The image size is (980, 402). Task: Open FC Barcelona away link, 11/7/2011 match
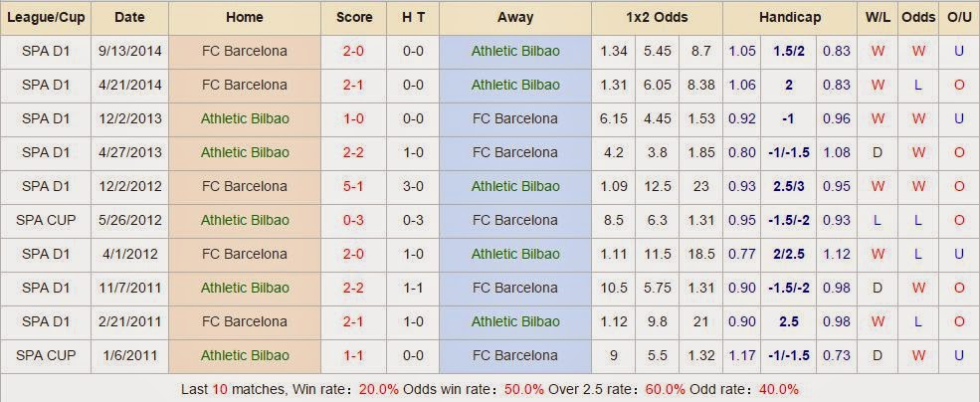click(515, 288)
